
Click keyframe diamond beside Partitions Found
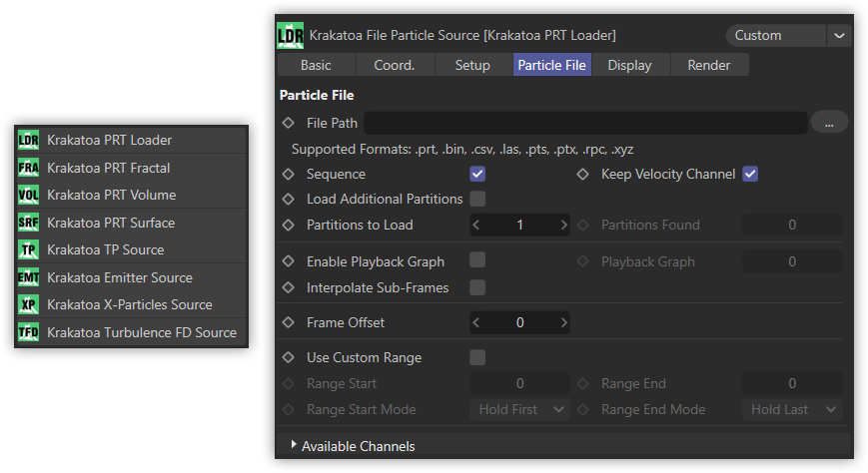pos(583,225)
